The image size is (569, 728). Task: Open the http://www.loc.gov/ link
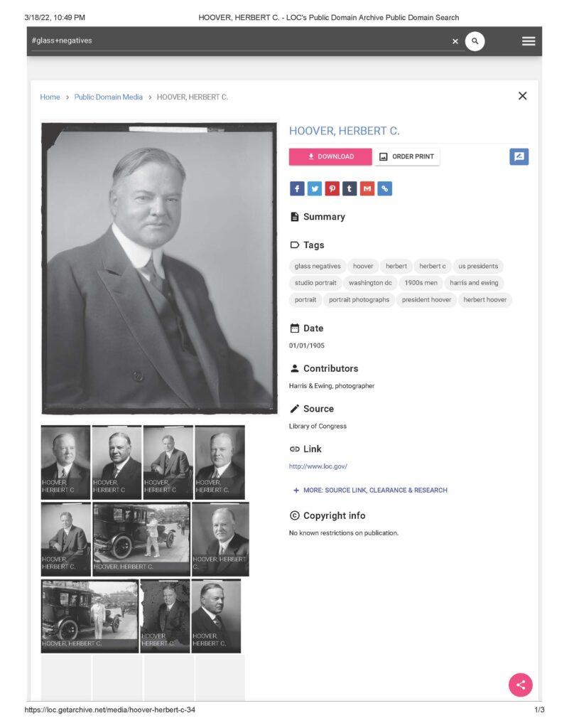pyautogui.click(x=318, y=466)
